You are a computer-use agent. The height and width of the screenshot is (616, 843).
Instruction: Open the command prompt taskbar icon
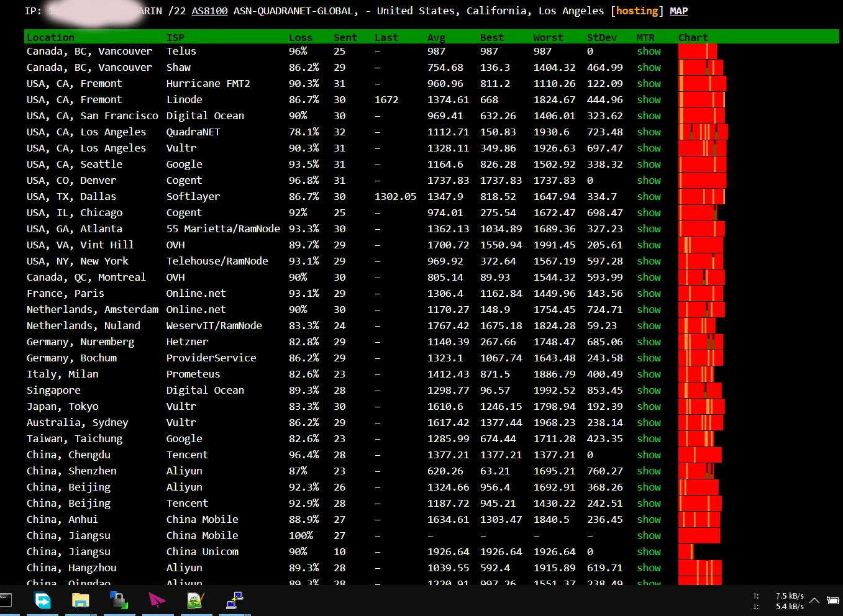[5, 600]
